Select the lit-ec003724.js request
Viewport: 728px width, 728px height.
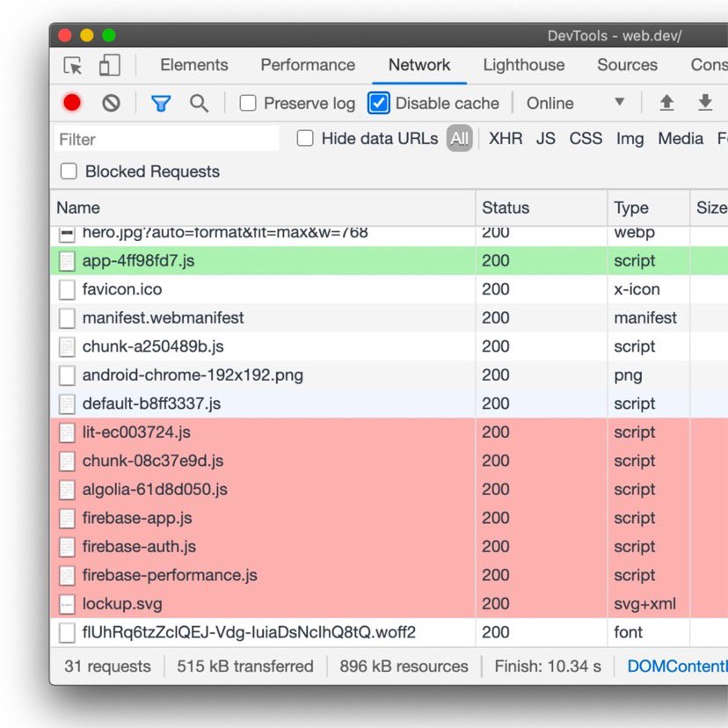pos(389,433)
